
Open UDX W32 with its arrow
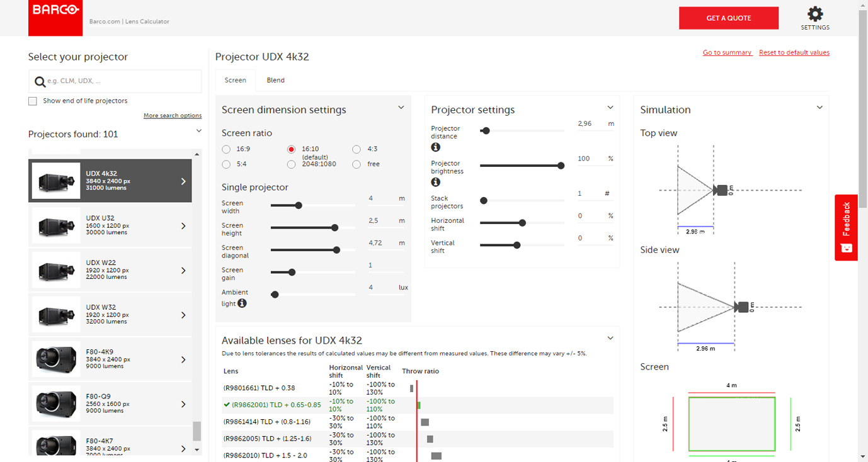click(183, 315)
